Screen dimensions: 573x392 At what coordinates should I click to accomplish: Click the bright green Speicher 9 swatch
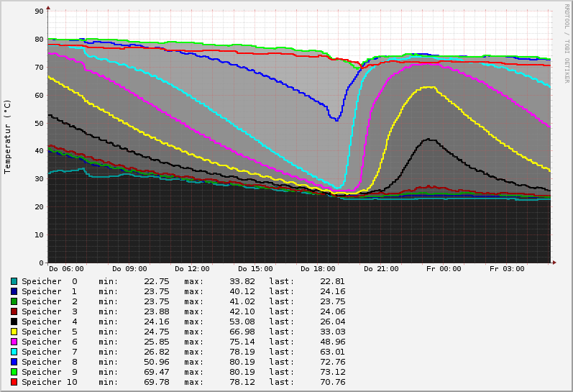pyautogui.click(x=14, y=372)
